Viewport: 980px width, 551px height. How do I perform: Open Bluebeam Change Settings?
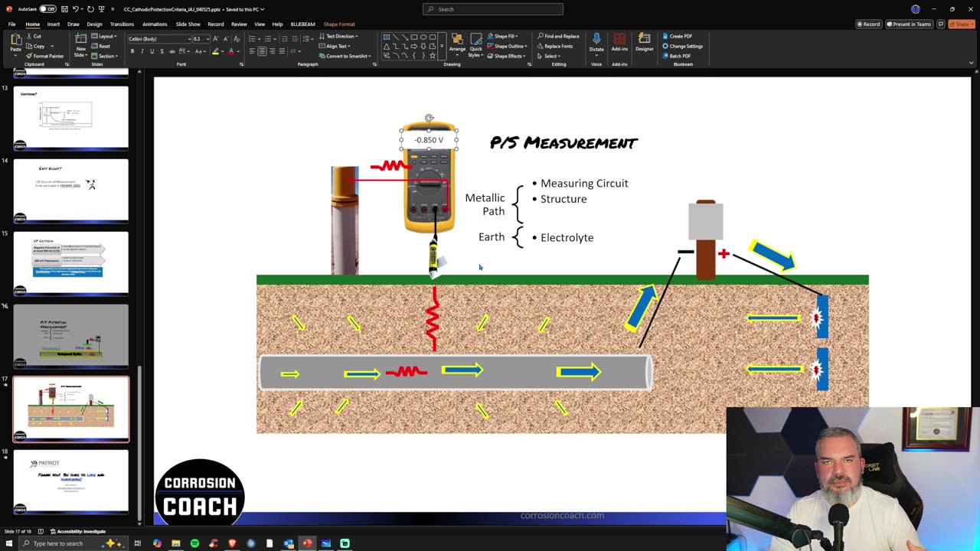tap(683, 46)
